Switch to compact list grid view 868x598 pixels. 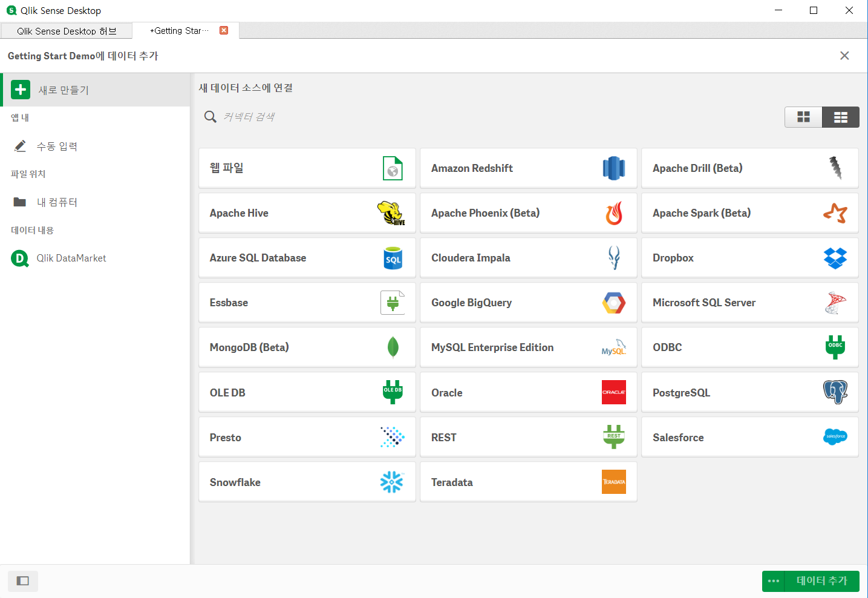[x=841, y=117]
